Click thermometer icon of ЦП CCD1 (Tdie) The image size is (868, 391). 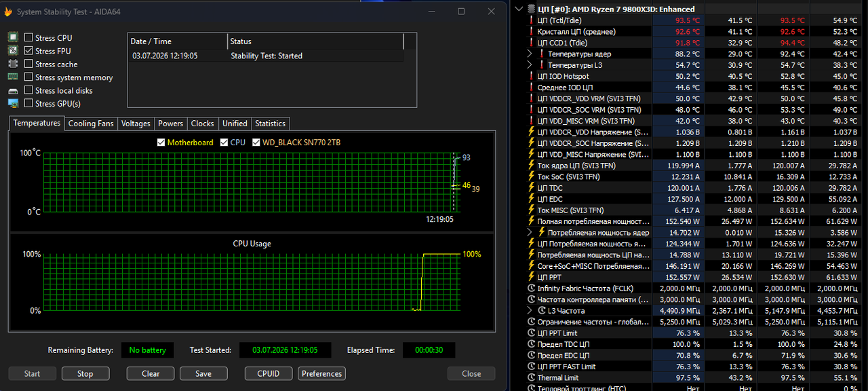(532, 43)
